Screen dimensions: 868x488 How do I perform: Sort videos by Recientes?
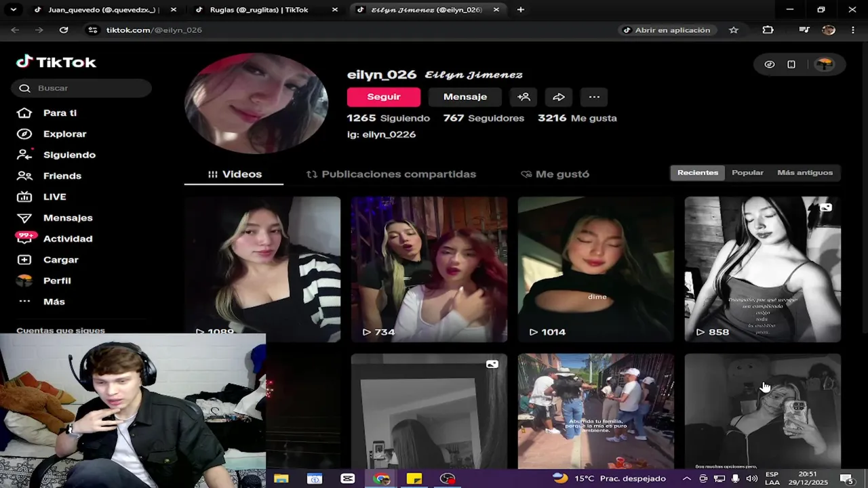tap(697, 173)
